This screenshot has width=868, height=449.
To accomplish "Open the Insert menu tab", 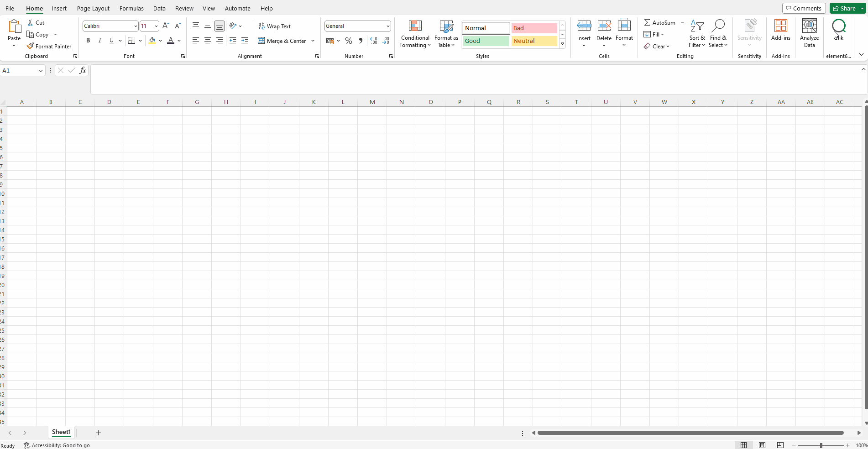I will point(59,8).
